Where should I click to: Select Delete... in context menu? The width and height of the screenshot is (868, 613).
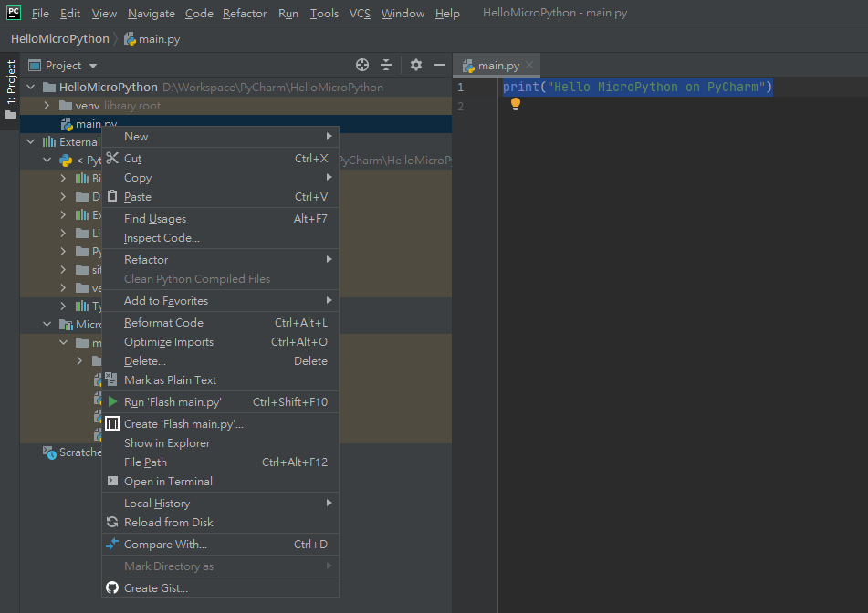click(x=220, y=360)
